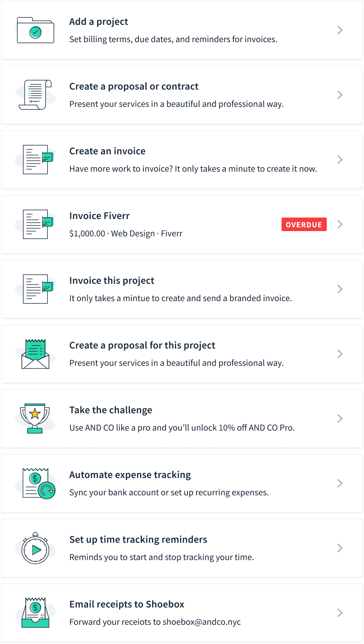Click the trophy icon for Take the challenge
This screenshot has height=644, width=364.
[35, 419]
